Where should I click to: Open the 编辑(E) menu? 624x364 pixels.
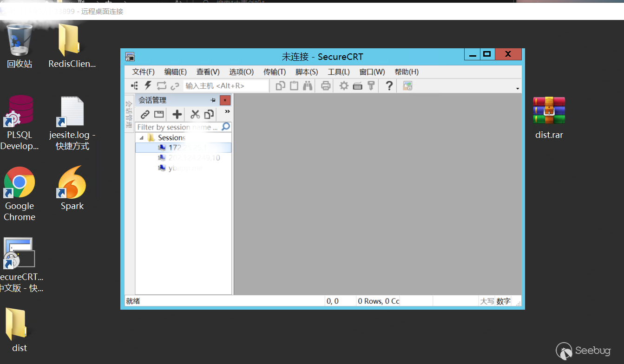[175, 72]
